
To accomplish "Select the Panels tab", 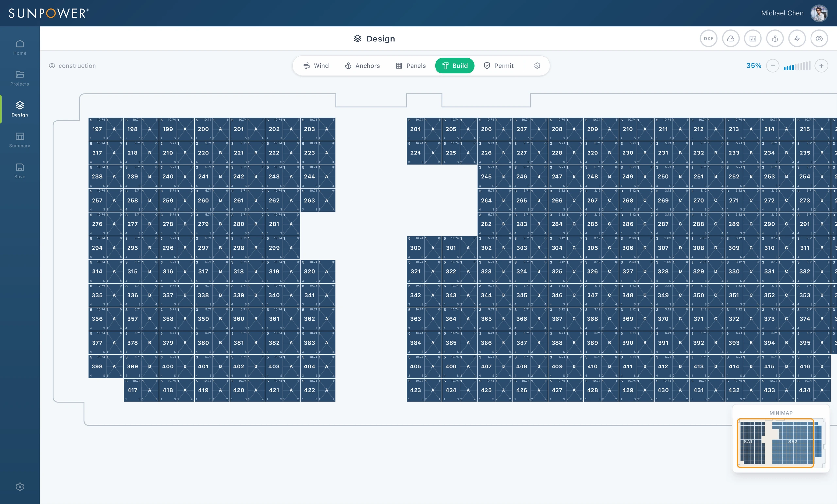I will point(411,66).
